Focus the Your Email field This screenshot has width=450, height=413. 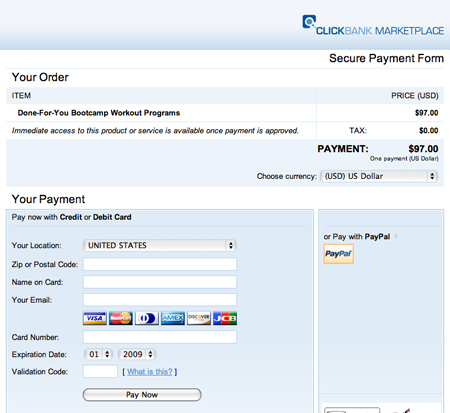(160, 300)
